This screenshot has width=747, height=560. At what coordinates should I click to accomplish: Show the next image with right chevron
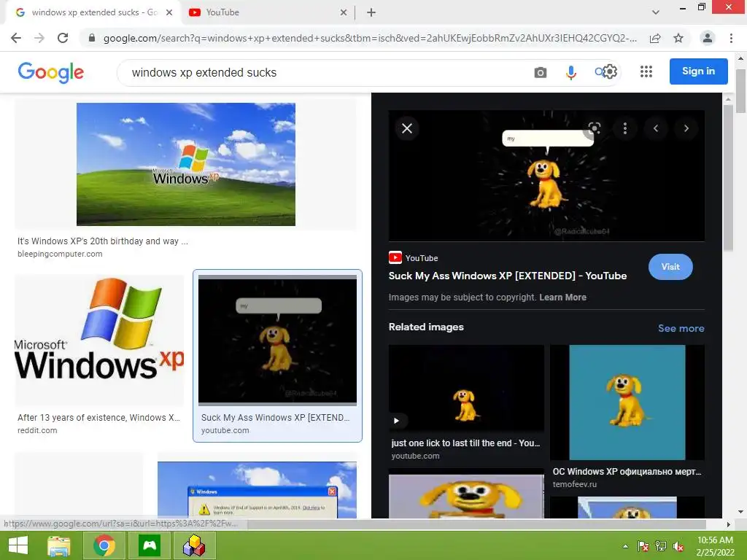pos(686,128)
